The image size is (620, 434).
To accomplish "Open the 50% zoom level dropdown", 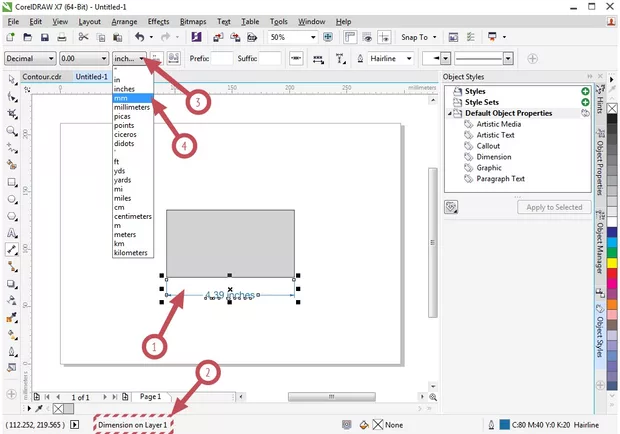I will pos(313,37).
